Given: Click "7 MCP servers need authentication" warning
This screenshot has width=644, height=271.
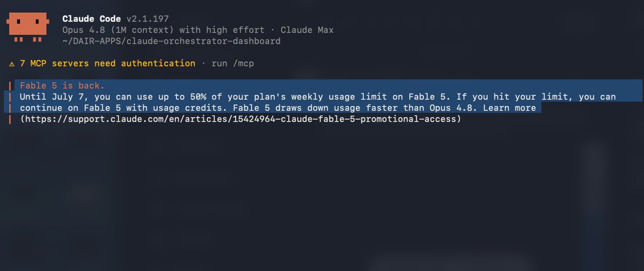Looking at the screenshot, I should point(107,63).
